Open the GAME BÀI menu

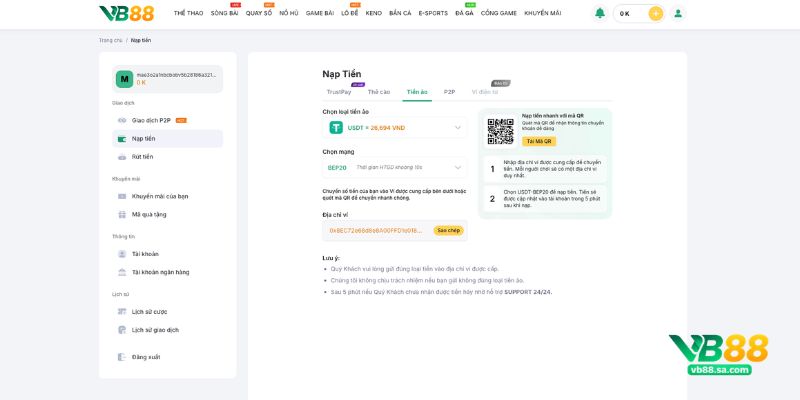[x=320, y=13]
